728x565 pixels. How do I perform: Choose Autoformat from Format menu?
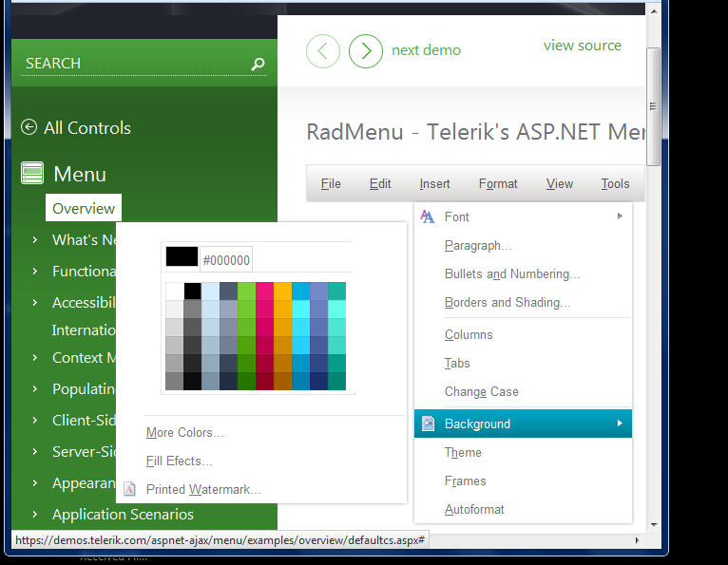(x=523, y=509)
